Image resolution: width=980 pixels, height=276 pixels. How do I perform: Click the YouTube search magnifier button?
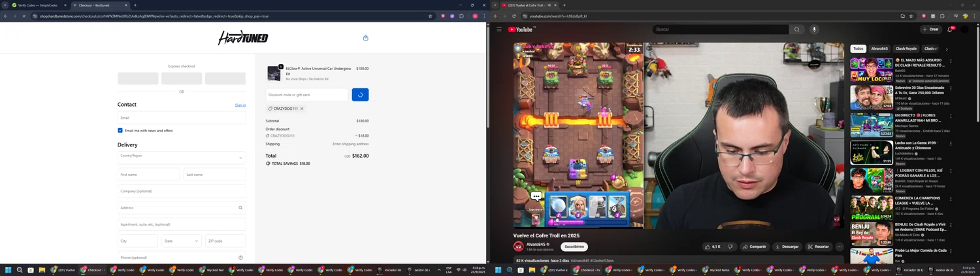pyautogui.click(x=796, y=29)
